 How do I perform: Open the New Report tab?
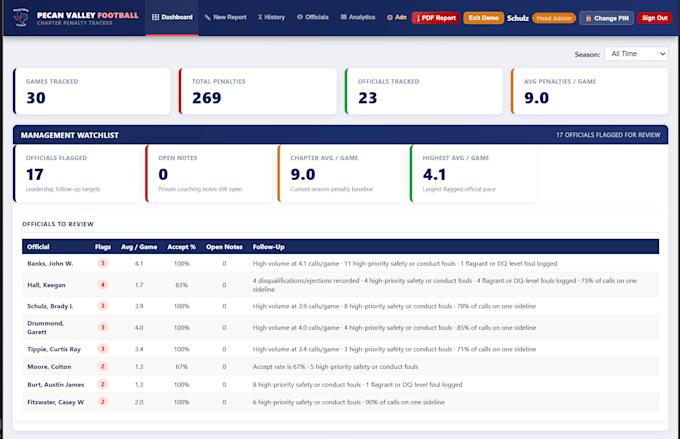click(x=226, y=17)
